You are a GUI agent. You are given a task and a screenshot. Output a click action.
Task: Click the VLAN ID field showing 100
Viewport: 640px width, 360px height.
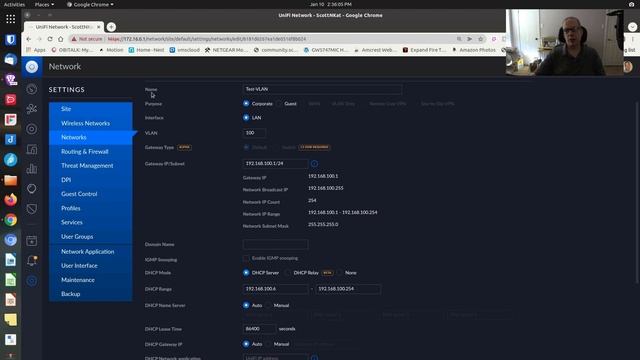(x=254, y=133)
